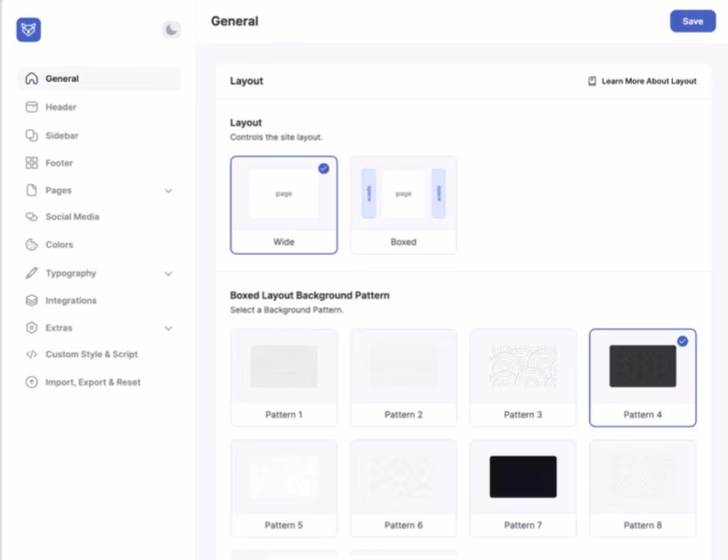Click the Extras menu label
This screenshot has height=560, width=728.
click(59, 328)
